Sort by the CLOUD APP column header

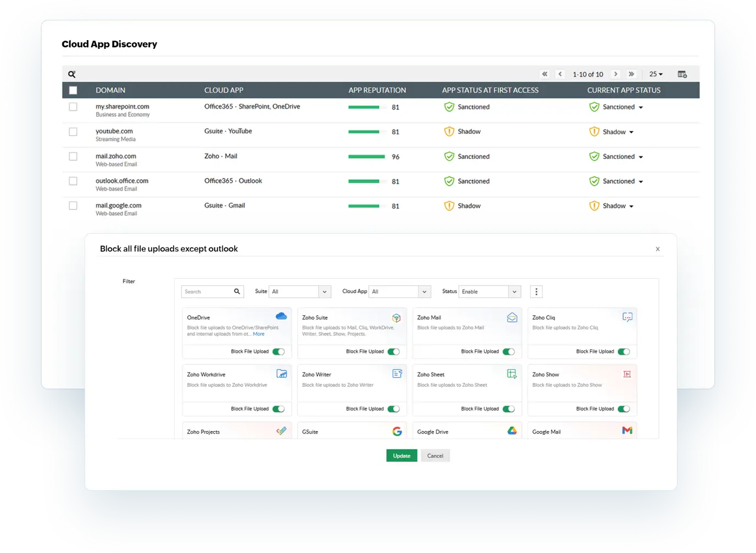tap(224, 90)
